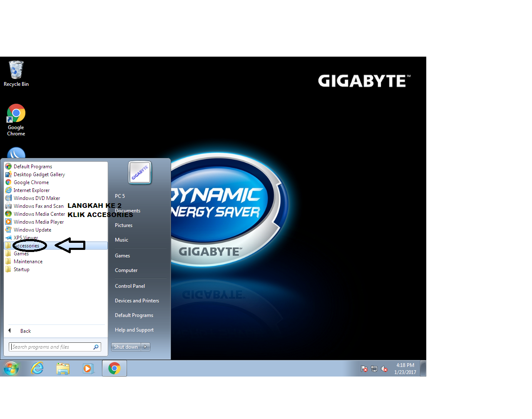The height and width of the screenshot is (419, 532).
Task: Launch Google Chrome desktop shortcut
Action: [16, 120]
